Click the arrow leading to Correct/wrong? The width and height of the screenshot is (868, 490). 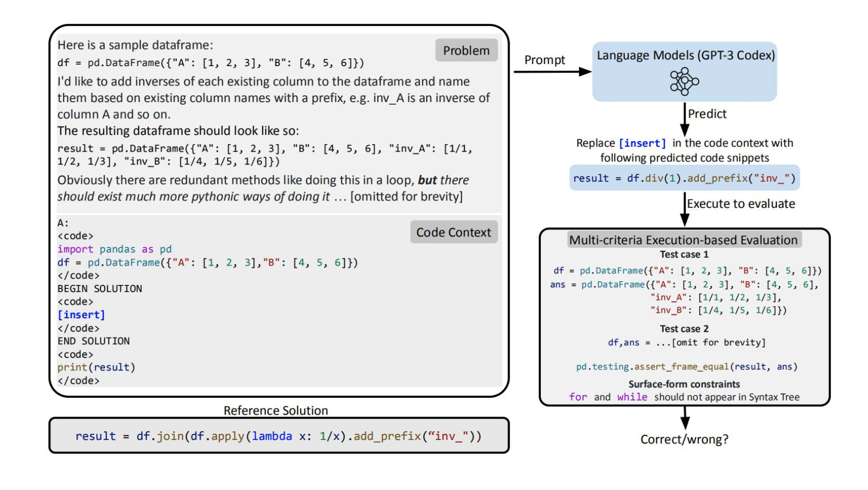pyautogui.click(x=684, y=417)
